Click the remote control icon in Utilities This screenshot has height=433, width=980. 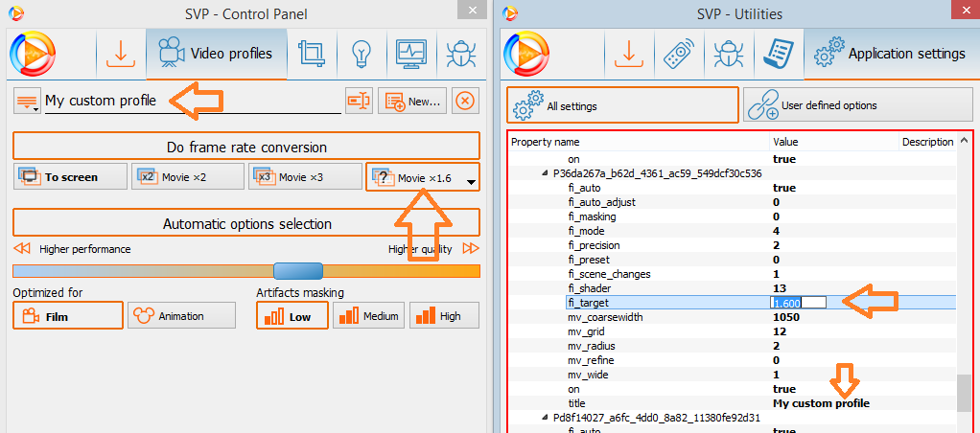tap(678, 54)
